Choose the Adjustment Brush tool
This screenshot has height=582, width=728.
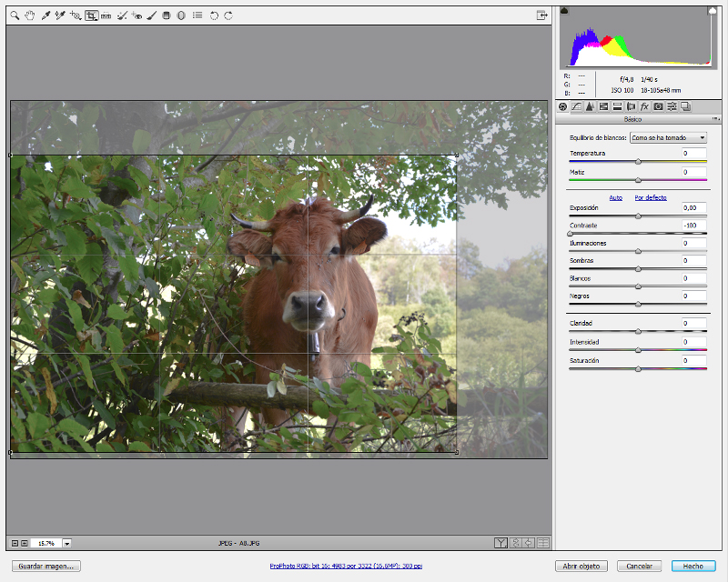click(151, 15)
